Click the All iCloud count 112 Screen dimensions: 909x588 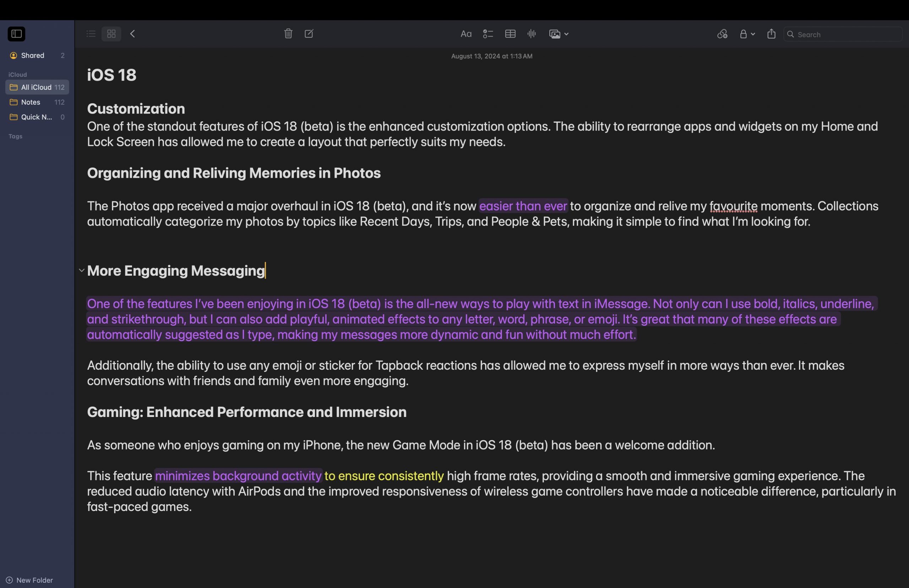(60, 87)
